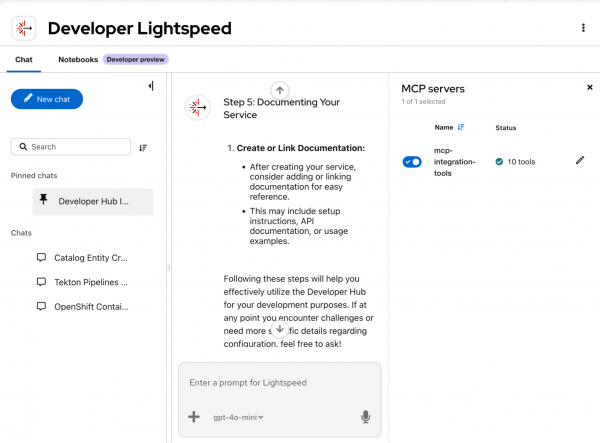Image resolution: width=600 pixels, height=443 pixels.
Task: Open the Tekton Pipelines chat
Action: (91, 282)
